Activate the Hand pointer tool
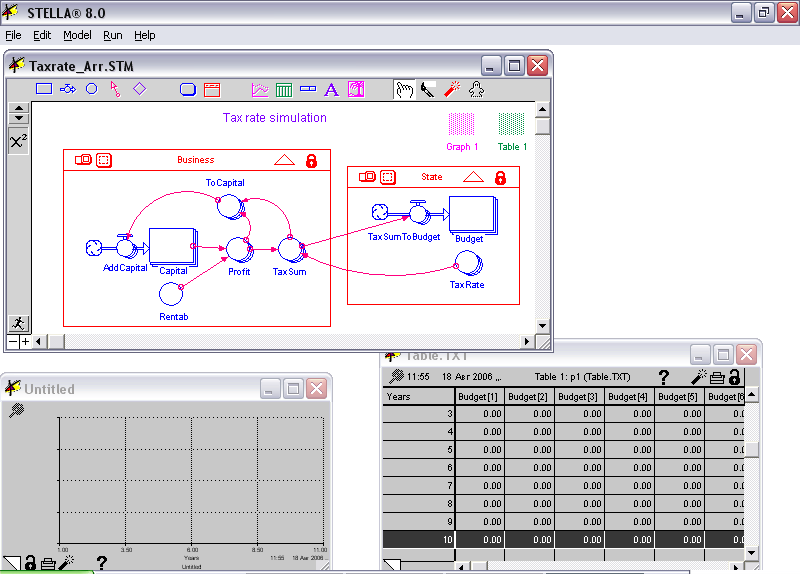Viewport: 800px width, 574px height. (404, 90)
